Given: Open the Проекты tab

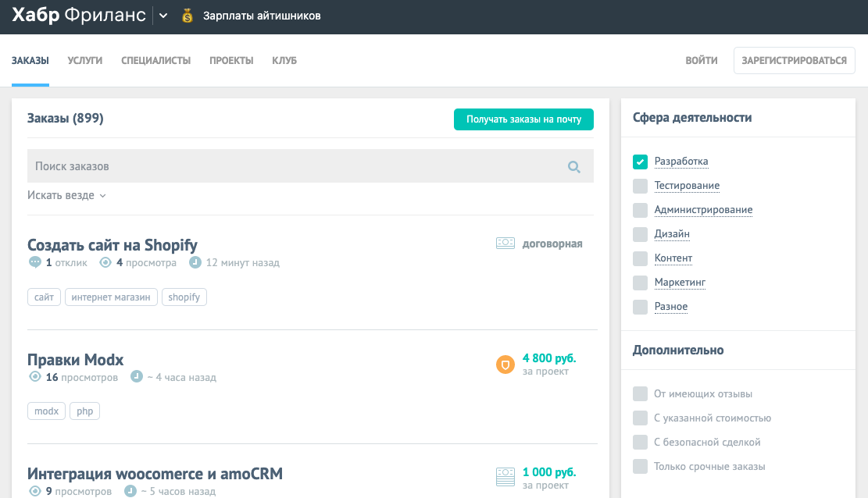Looking at the screenshot, I should [231, 60].
